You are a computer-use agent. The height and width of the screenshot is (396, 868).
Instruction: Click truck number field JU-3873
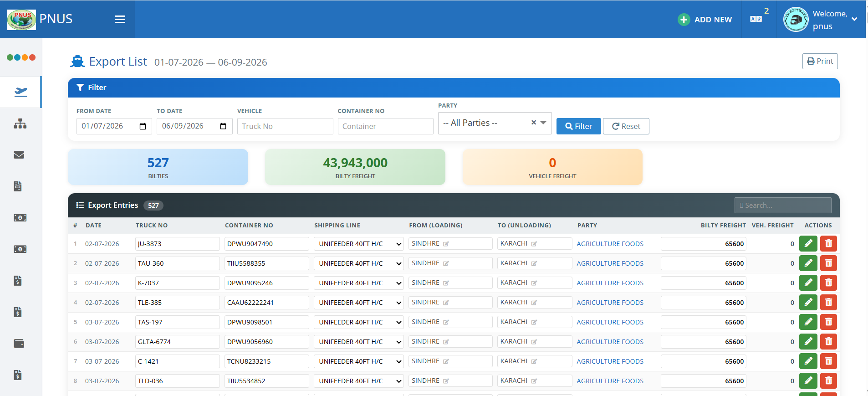pyautogui.click(x=178, y=244)
